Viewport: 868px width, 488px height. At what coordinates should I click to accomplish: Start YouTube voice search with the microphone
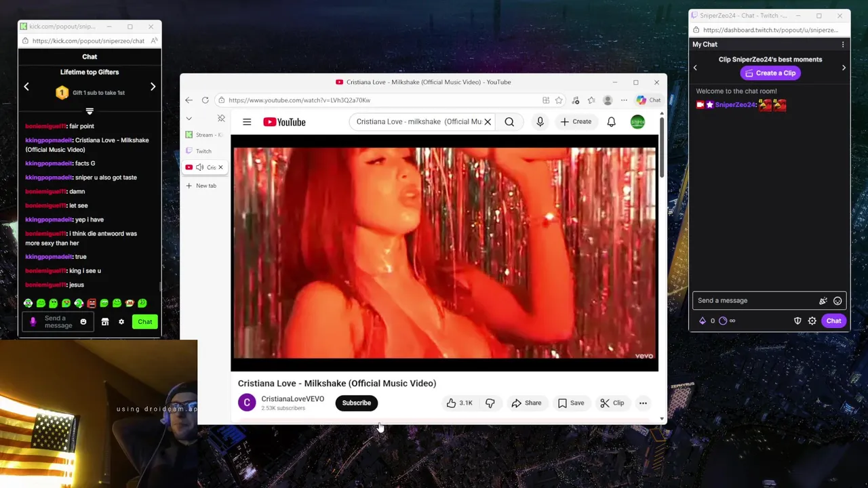coord(540,122)
